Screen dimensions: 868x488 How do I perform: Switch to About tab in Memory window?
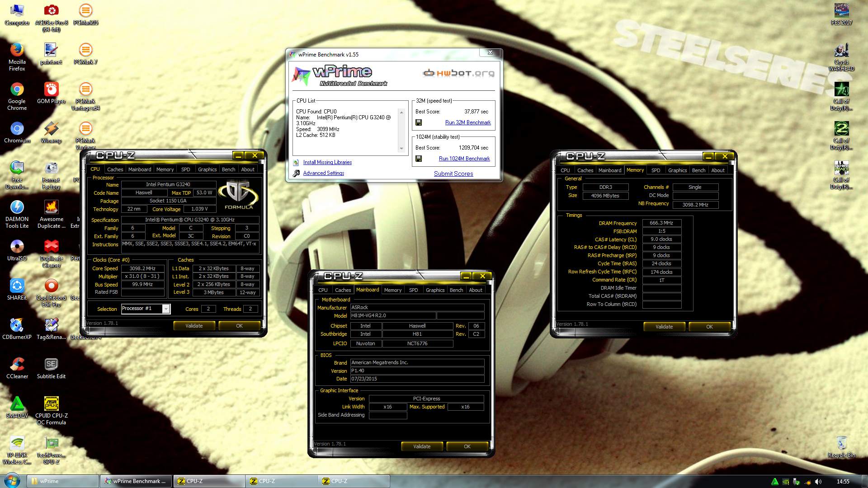pos(717,170)
